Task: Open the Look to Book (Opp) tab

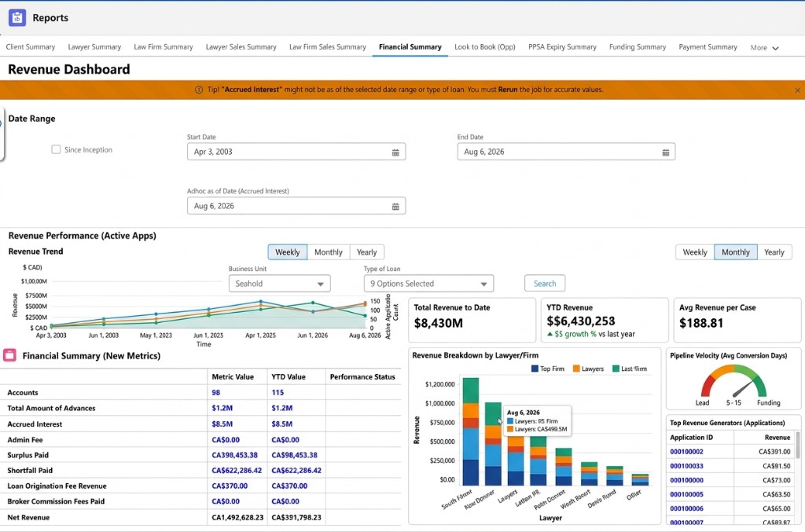Action: tap(484, 46)
